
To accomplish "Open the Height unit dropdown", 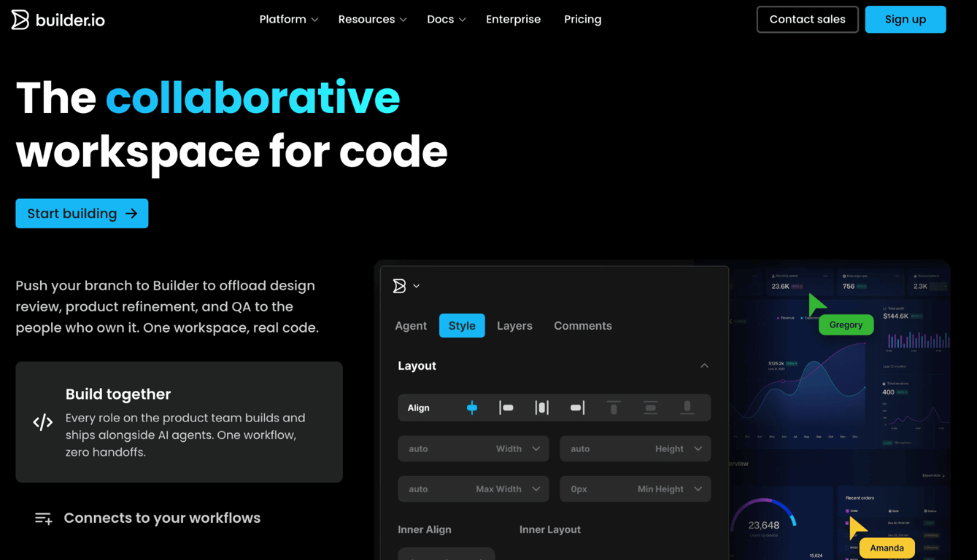I will click(679, 449).
